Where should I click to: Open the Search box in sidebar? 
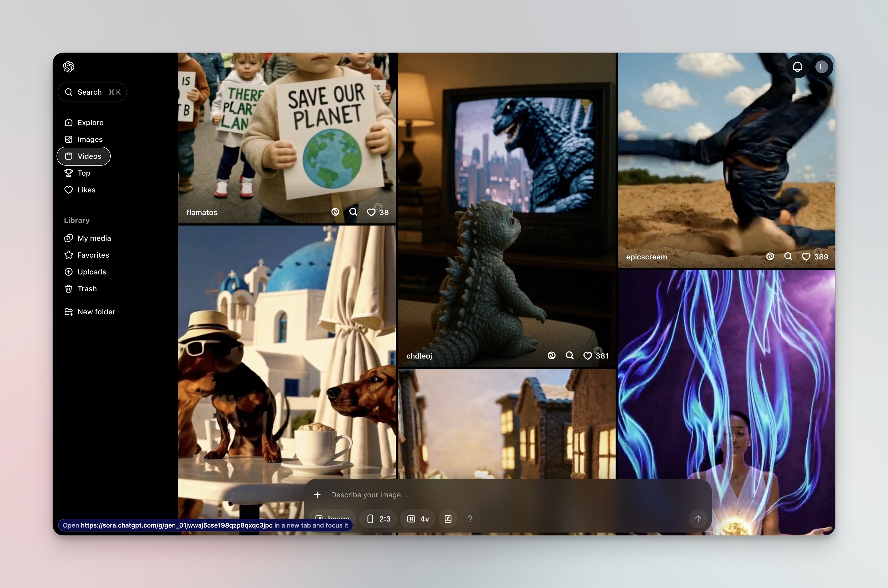92,92
